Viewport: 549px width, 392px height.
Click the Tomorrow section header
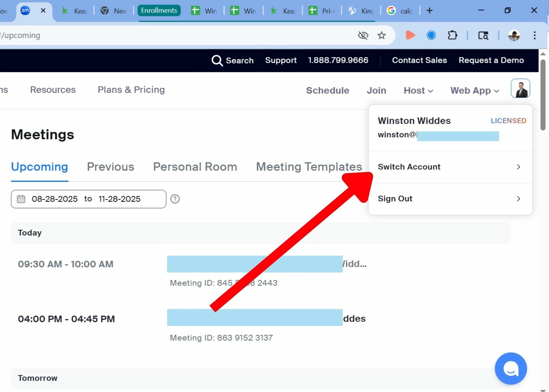click(x=261, y=378)
